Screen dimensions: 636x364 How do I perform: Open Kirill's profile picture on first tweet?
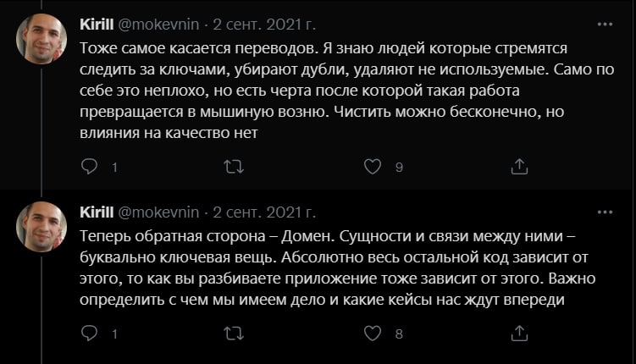[x=41, y=38]
